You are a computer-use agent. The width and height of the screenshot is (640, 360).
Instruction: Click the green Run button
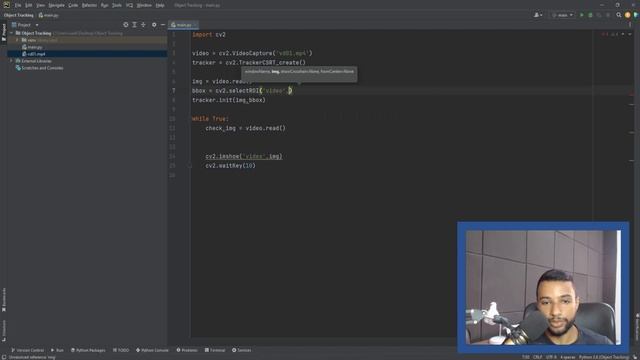(582, 15)
